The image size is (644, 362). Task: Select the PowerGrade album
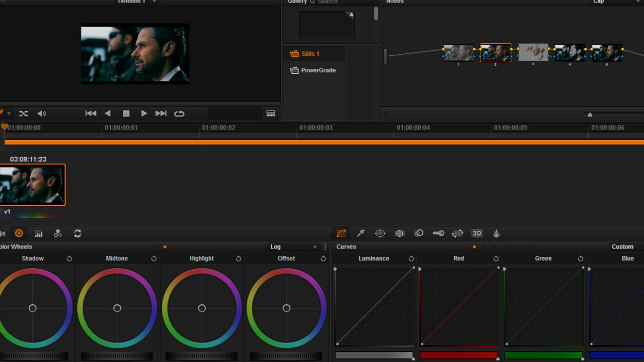click(x=318, y=70)
